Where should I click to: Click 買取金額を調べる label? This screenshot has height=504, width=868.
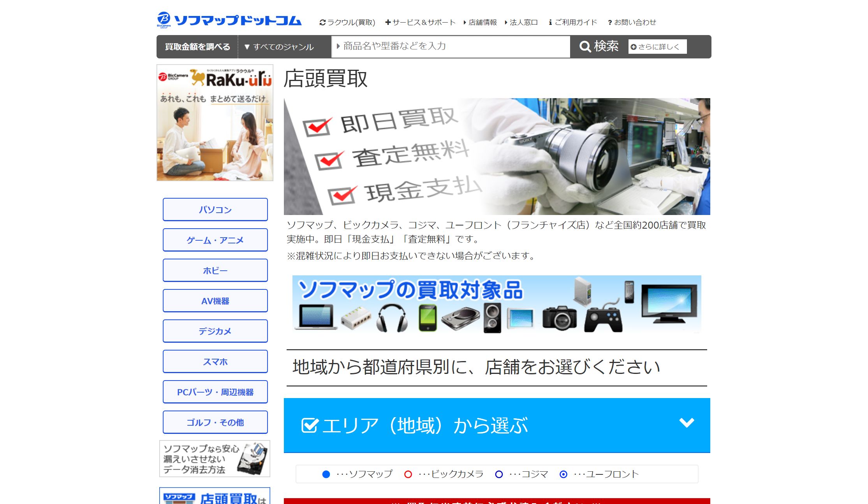coord(197,47)
